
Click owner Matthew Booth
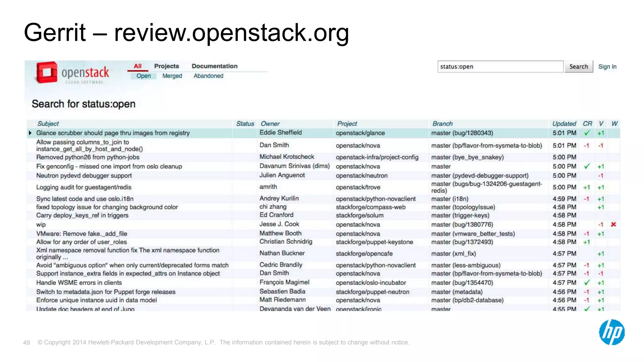[280, 233]
